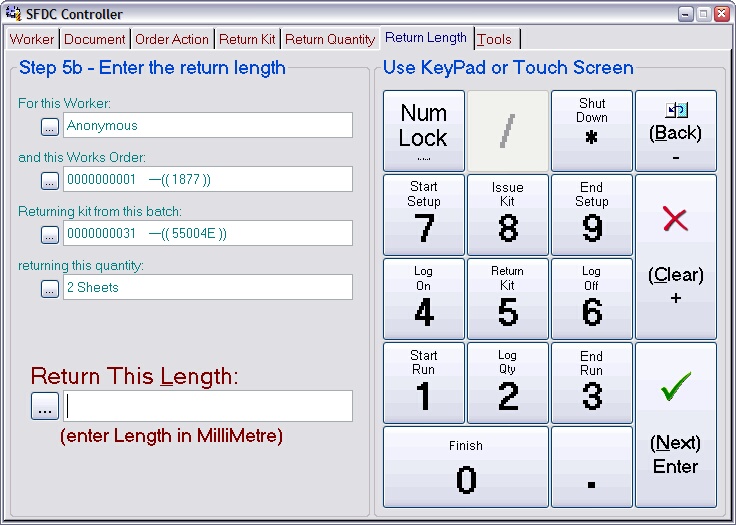Tap the Finish 0 key
The width and height of the screenshot is (736, 525).
pyautogui.click(x=466, y=467)
